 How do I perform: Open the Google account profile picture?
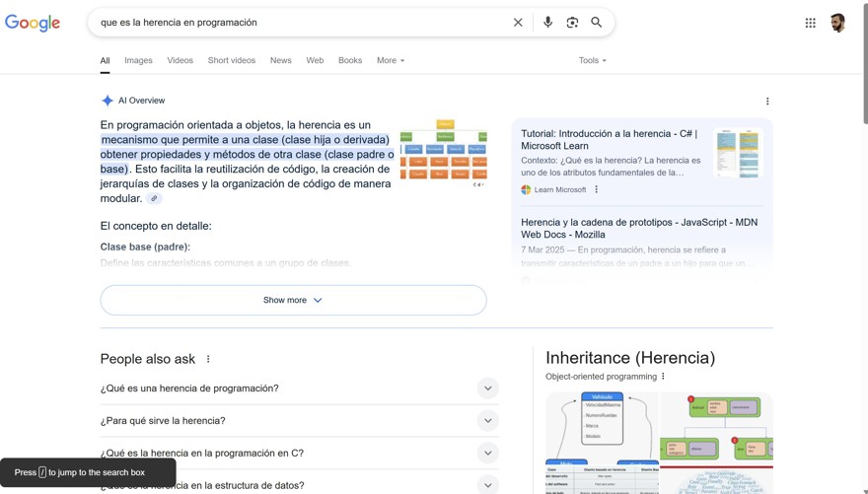(837, 23)
